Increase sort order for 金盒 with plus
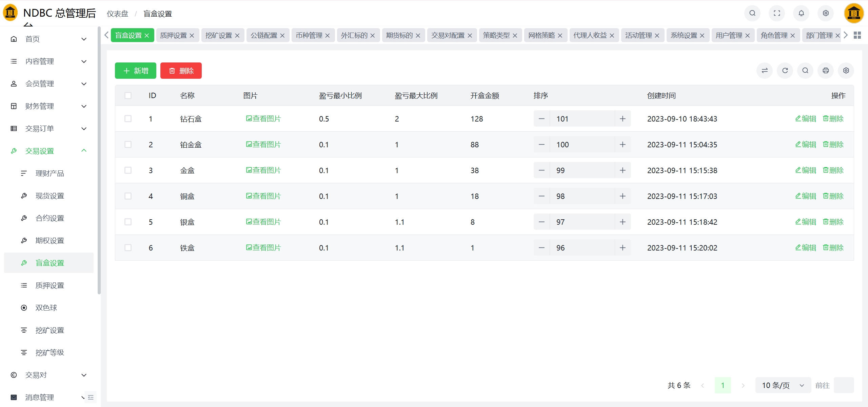868x407 pixels. click(623, 170)
